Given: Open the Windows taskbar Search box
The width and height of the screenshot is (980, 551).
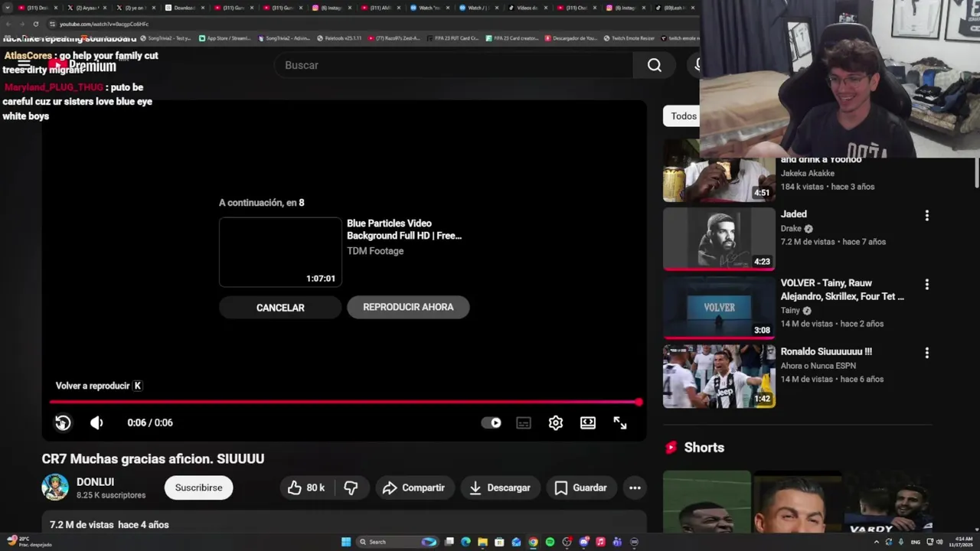Looking at the screenshot, I should pyautogui.click(x=397, y=542).
